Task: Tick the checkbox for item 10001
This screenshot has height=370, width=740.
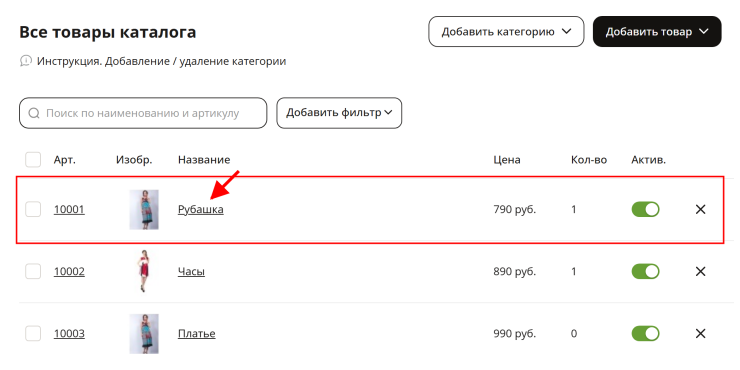Action: (x=33, y=209)
